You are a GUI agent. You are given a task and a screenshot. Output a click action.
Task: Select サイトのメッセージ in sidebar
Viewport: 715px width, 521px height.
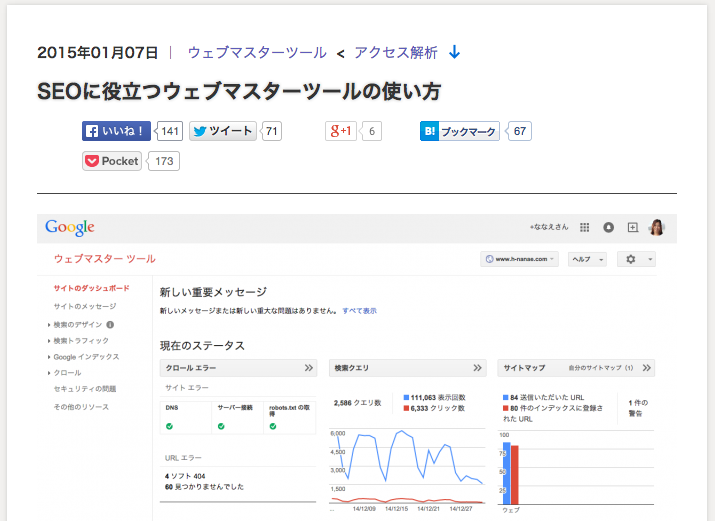85,306
